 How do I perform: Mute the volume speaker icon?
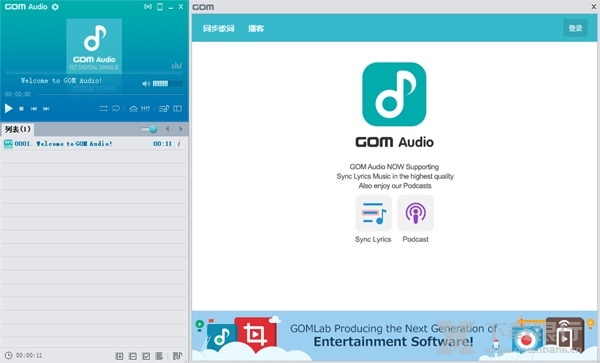tap(146, 84)
